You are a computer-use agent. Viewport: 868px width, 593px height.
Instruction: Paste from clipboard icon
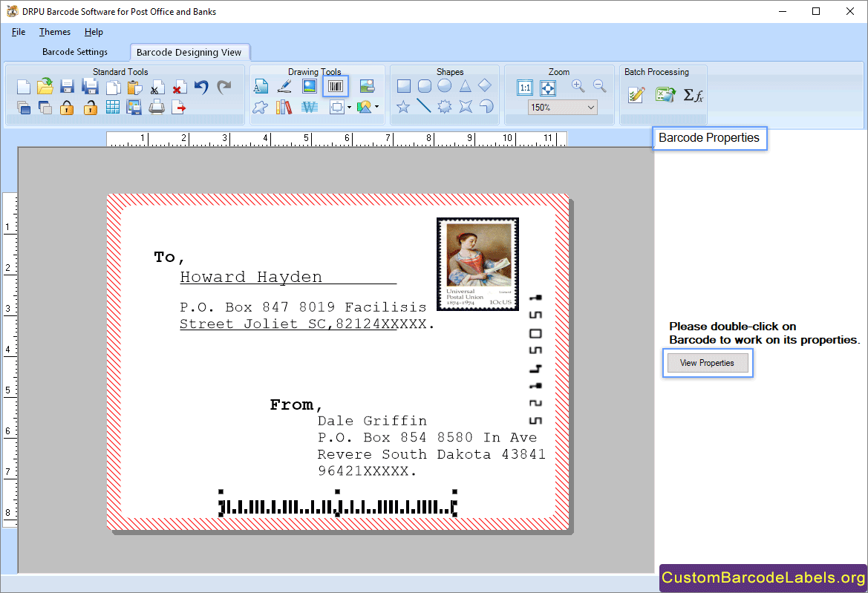click(134, 88)
